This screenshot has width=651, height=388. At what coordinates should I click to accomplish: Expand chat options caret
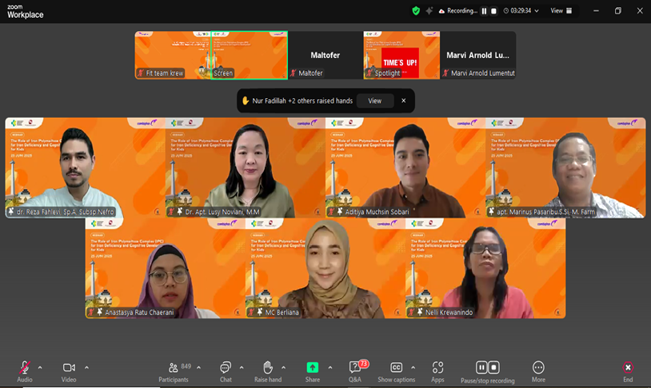pyautogui.click(x=242, y=367)
